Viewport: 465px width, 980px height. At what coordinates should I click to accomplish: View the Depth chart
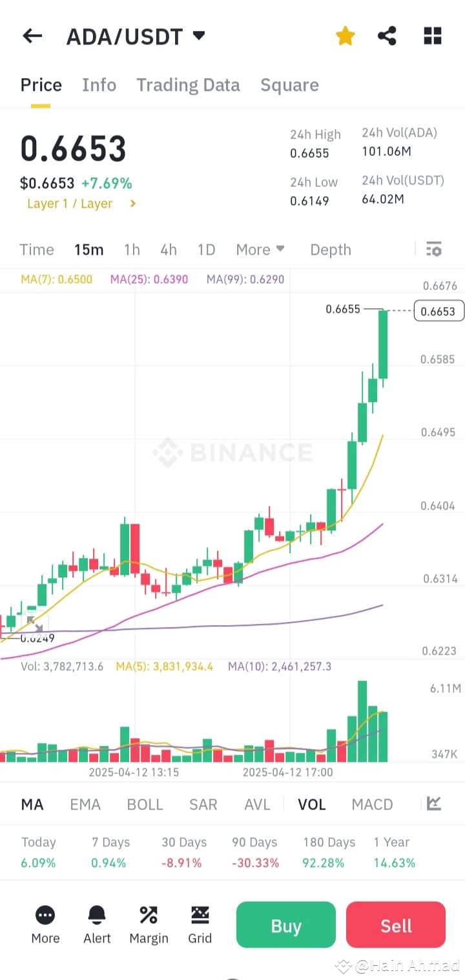click(x=330, y=249)
